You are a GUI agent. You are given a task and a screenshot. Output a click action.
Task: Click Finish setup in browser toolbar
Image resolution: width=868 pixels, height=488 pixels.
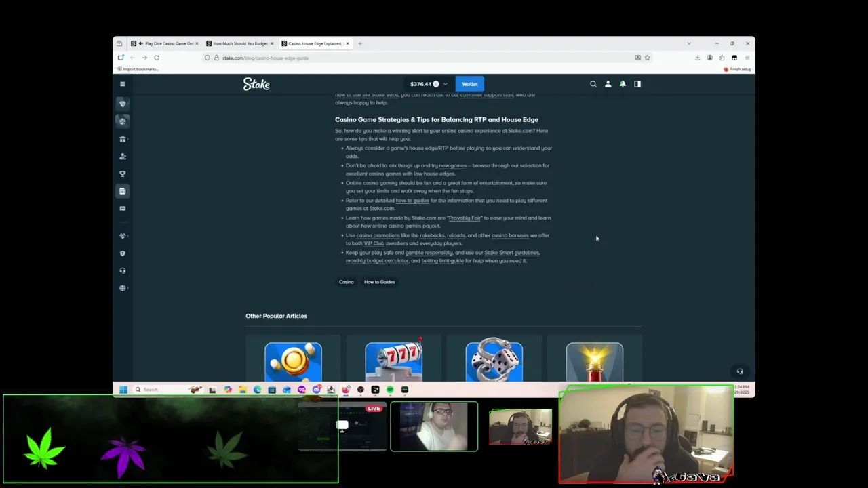tap(737, 69)
